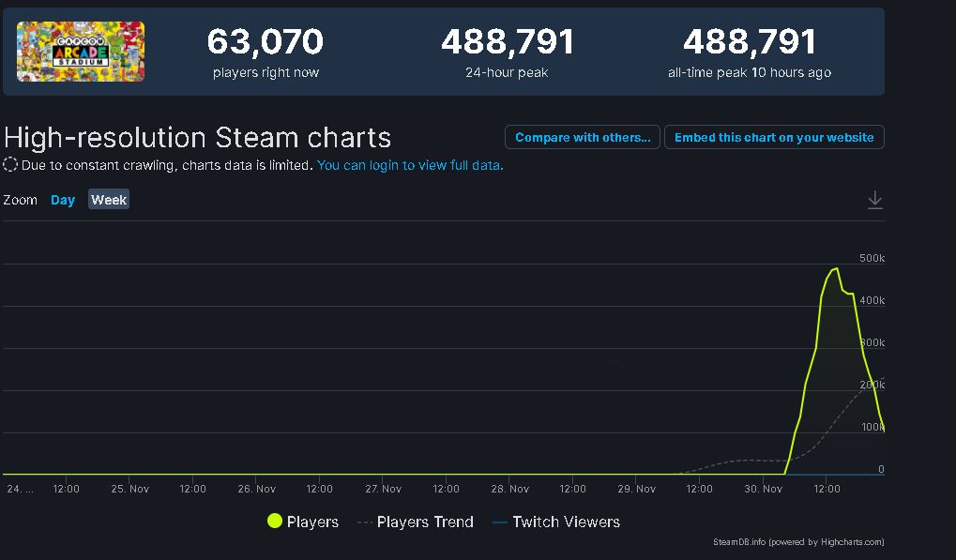Click the 63,070 players right now figure
The height and width of the screenshot is (560, 956).
266,41
